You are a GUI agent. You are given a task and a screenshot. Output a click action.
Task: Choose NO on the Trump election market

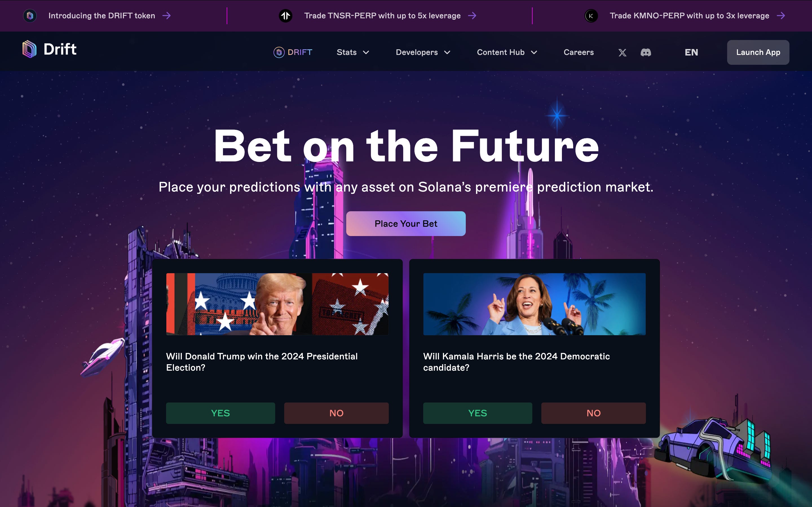tap(336, 413)
